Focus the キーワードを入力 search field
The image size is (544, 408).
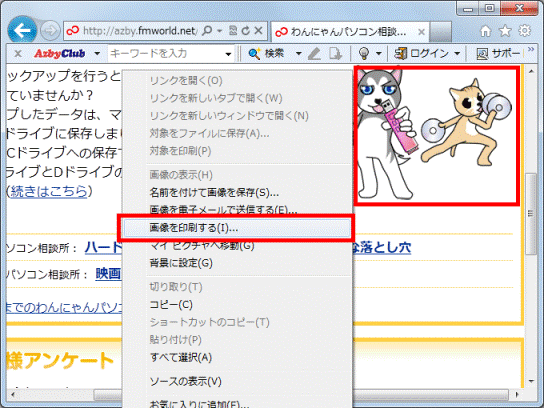click(x=166, y=54)
